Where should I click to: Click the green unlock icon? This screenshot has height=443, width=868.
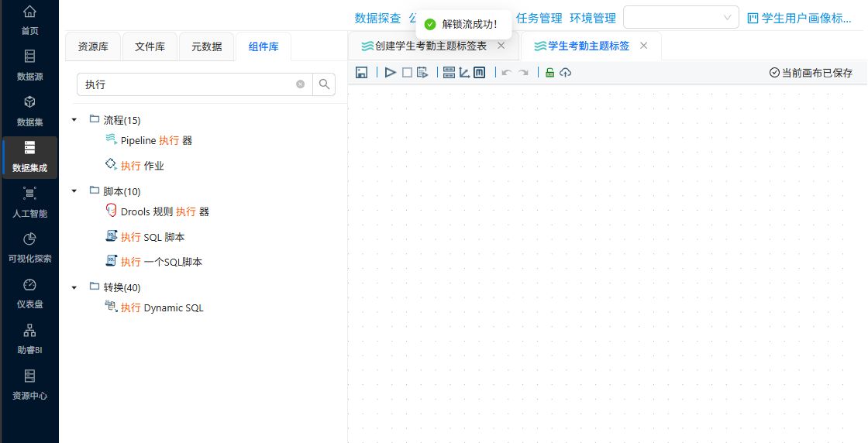(x=549, y=73)
